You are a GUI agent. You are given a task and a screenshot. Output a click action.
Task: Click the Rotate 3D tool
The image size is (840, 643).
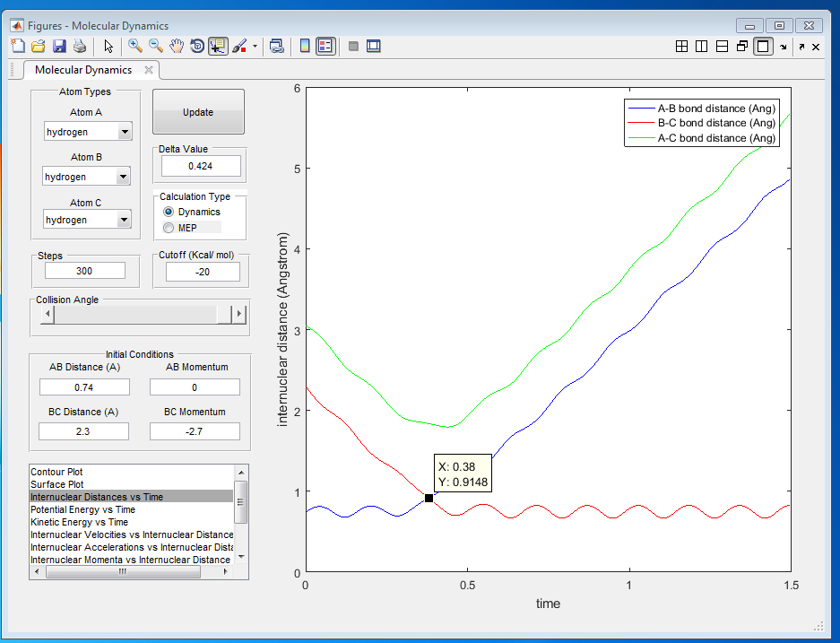pyautogui.click(x=197, y=47)
